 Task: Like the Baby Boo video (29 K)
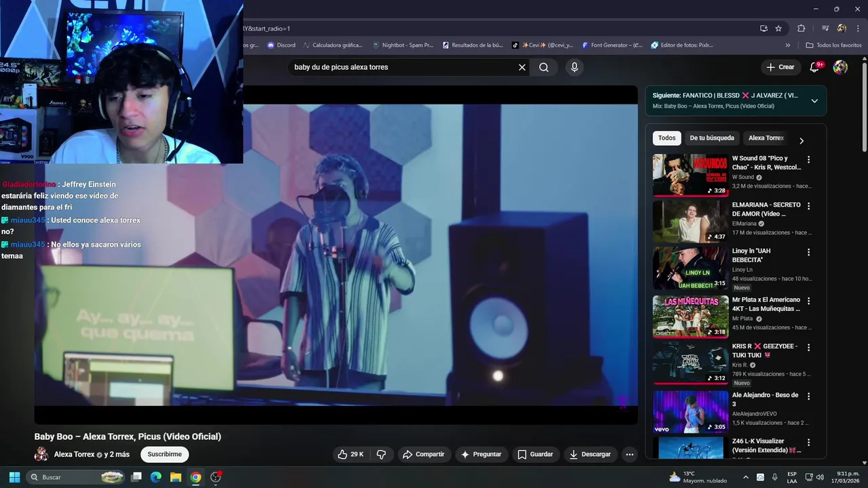tap(351, 454)
